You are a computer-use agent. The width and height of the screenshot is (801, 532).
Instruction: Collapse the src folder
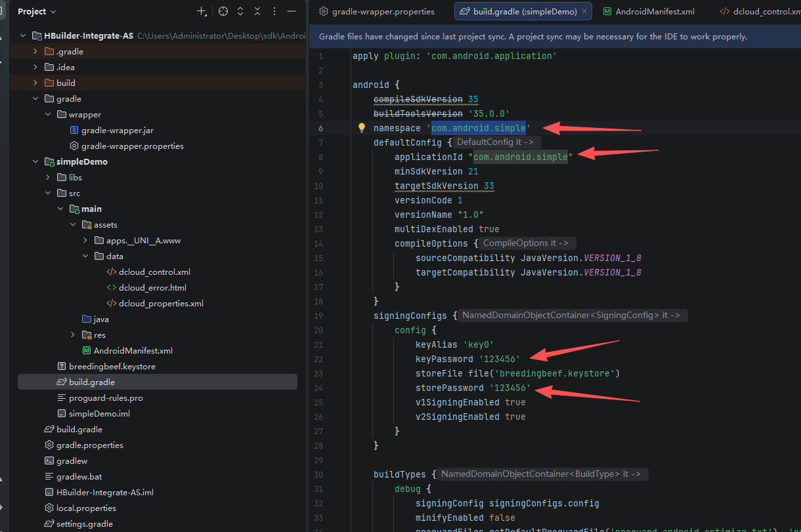click(x=48, y=193)
